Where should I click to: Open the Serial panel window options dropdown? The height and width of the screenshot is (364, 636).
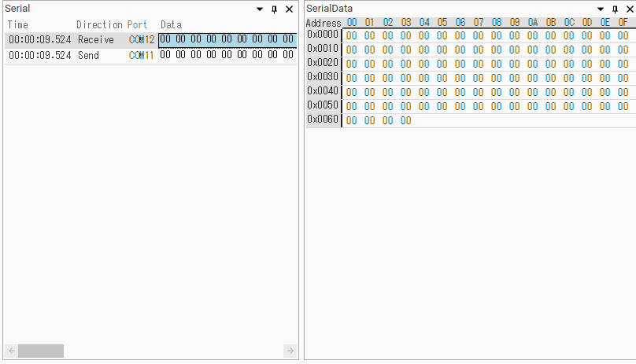pyautogui.click(x=260, y=9)
